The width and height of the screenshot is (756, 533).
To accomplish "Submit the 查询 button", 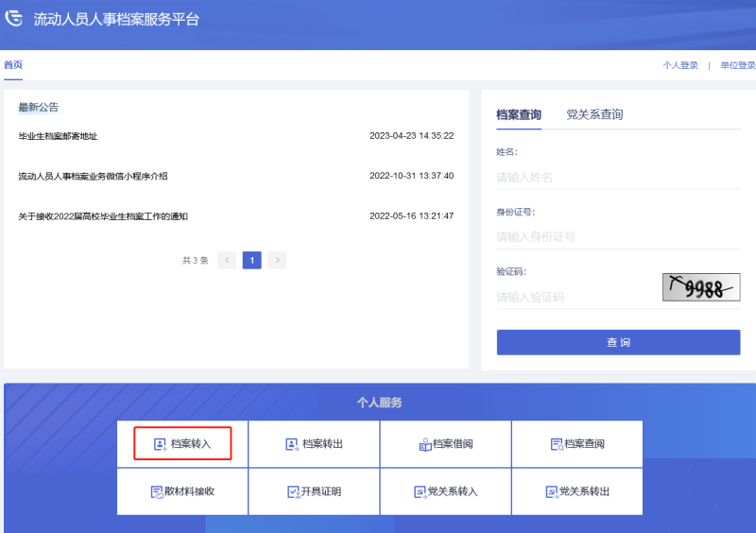I will click(x=619, y=342).
